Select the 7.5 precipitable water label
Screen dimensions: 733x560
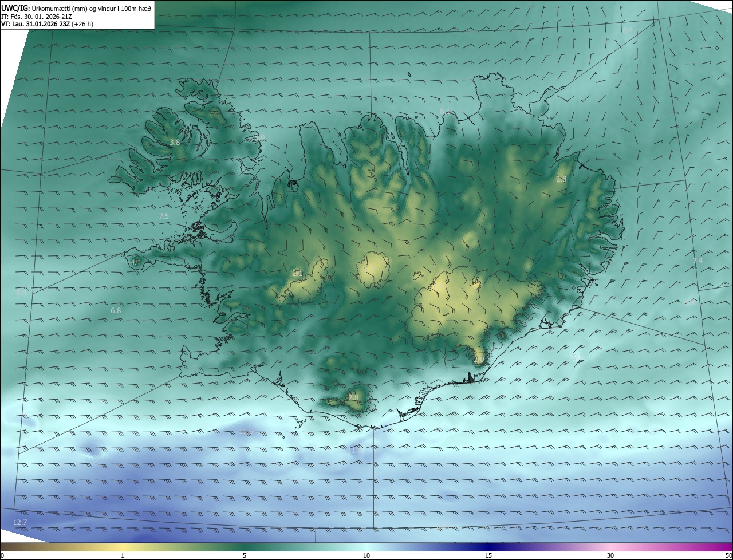164,216
